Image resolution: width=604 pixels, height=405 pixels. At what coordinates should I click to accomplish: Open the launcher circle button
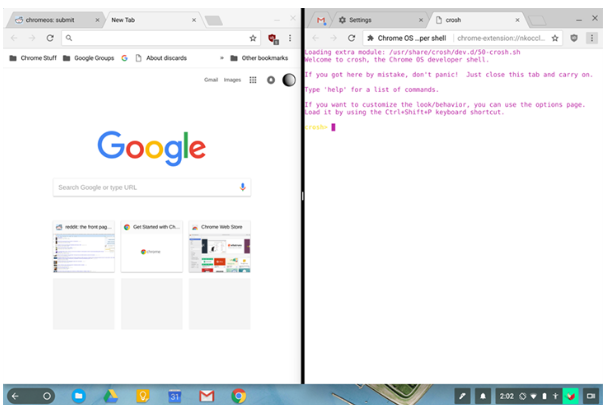(47, 396)
